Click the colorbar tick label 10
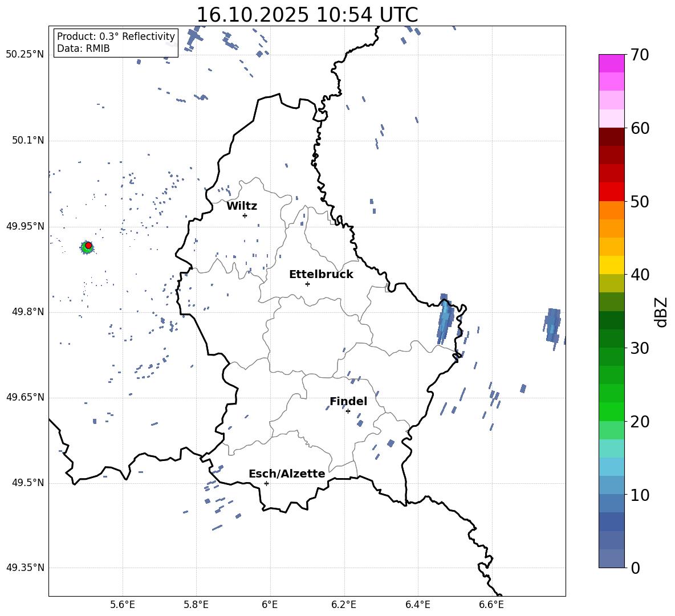The image size is (675, 616). (x=640, y=495)
